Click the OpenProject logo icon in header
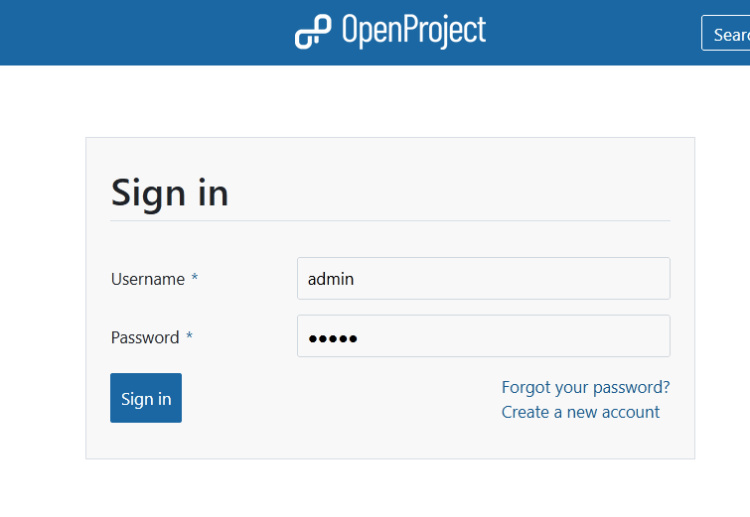Screen dimensions: 750x517 312,32
